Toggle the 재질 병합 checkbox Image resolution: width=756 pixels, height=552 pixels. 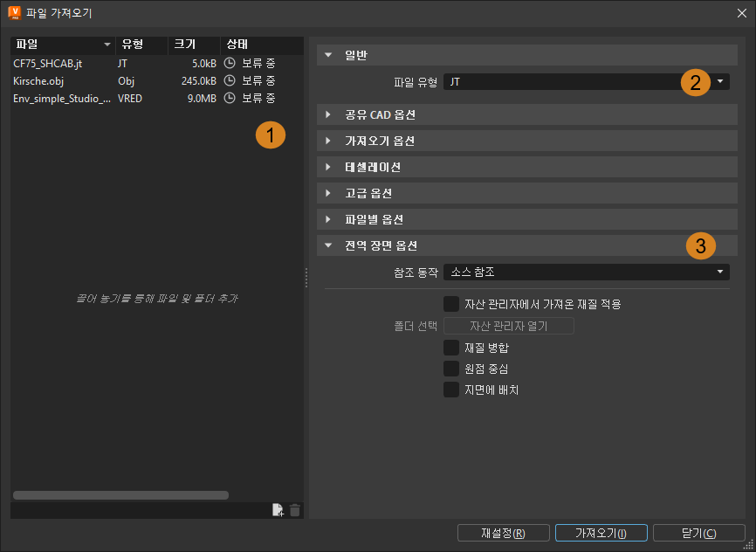pyautogui.click(x=451, y=348)
